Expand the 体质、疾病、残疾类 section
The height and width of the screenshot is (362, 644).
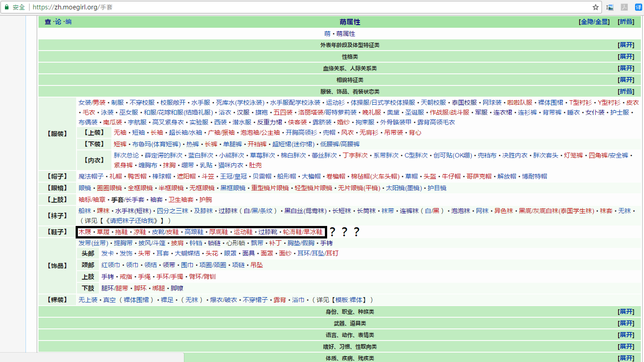[625, 358]
